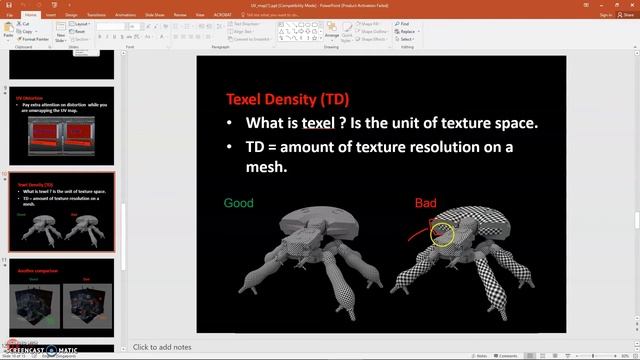Viewport: 640px width, 360px height.
Task: Expand the Section dropdown
Action: pyautogui.click(x=80, y=39)
